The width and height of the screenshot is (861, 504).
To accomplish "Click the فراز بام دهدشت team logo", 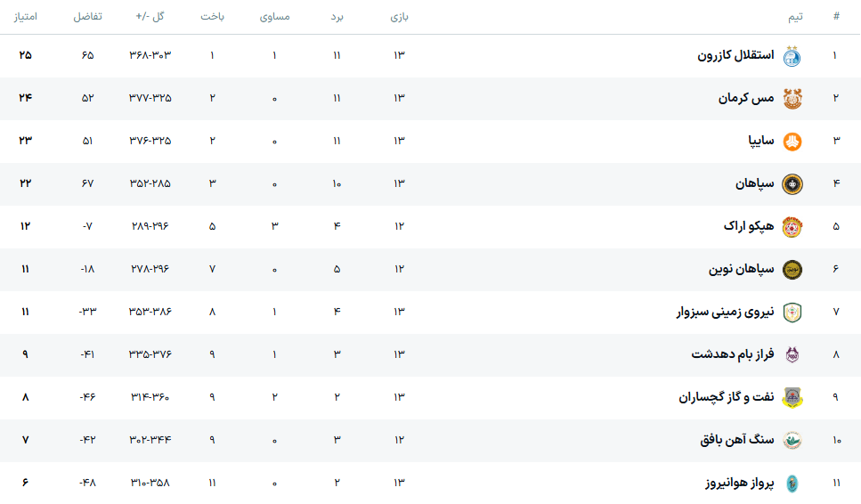I will click(x=792, y=355).
